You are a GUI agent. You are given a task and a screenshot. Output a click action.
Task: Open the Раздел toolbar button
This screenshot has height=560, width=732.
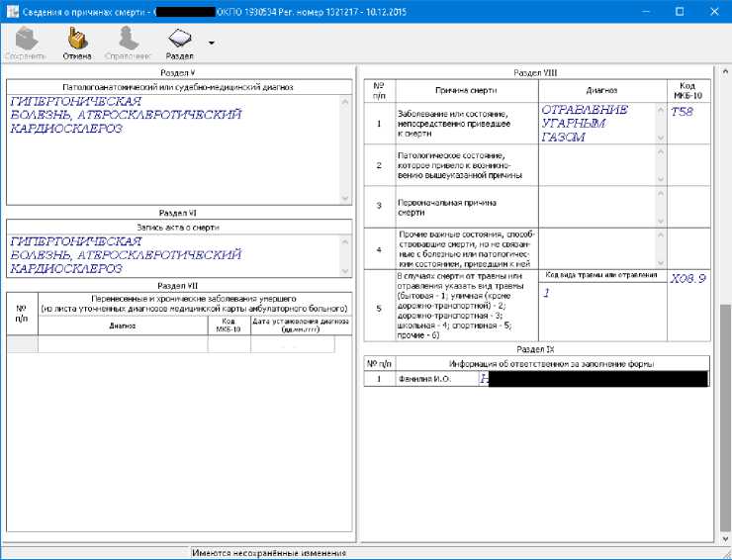tap(180, 43)
